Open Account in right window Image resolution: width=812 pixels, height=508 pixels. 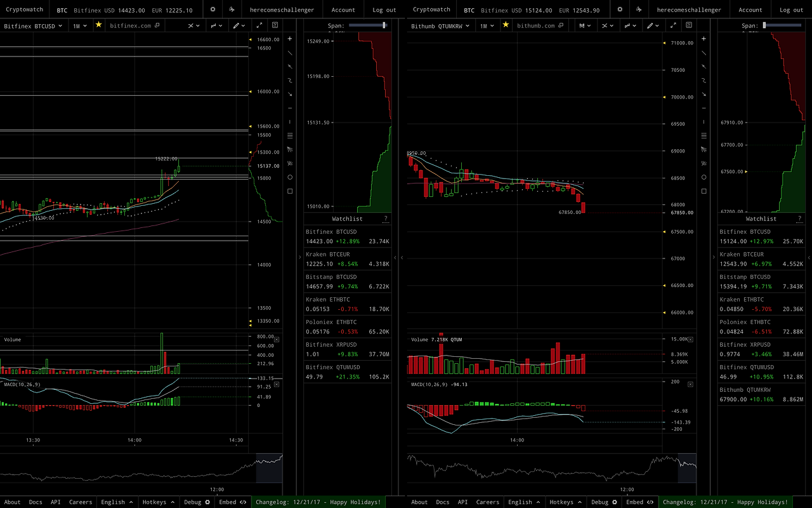[750, 10]
